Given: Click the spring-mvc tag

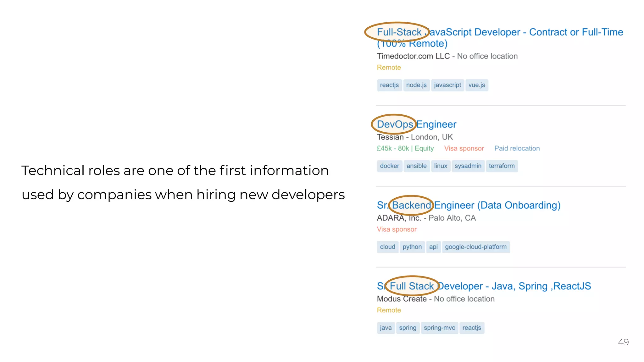Looking at the screenshot, I should click(x=439, y=328).
